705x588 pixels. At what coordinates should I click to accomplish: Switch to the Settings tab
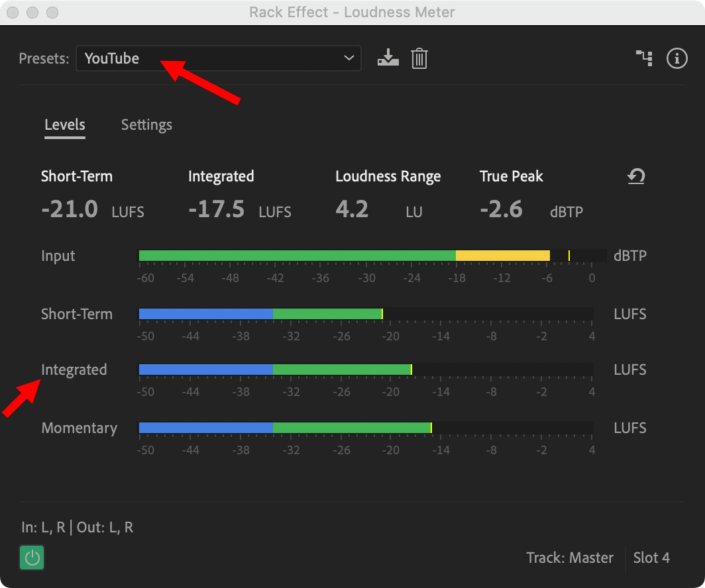(146, 125)
